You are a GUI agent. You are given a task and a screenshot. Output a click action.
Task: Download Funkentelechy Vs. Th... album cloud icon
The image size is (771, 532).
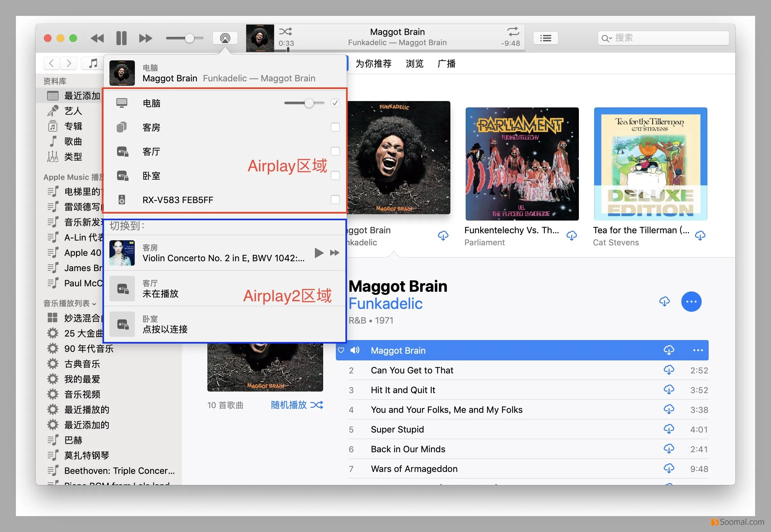point(572,236)
